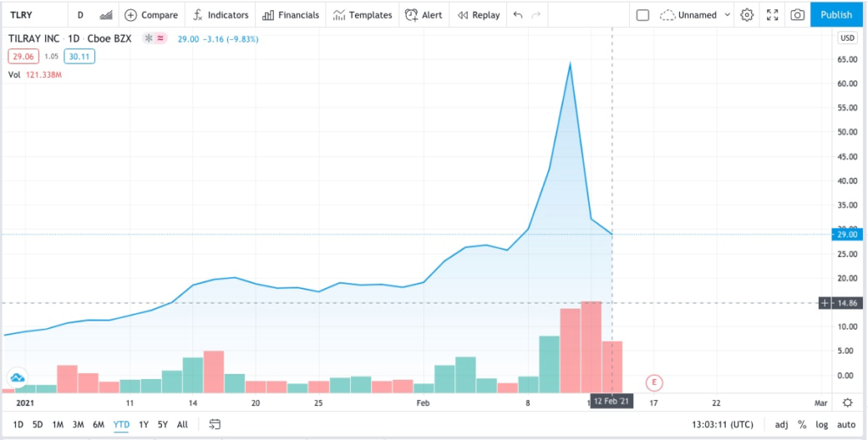Open the go-to-date calendar icon
Image resolution: width=868 pixels, height=440 pixels.
pos(214,425)
